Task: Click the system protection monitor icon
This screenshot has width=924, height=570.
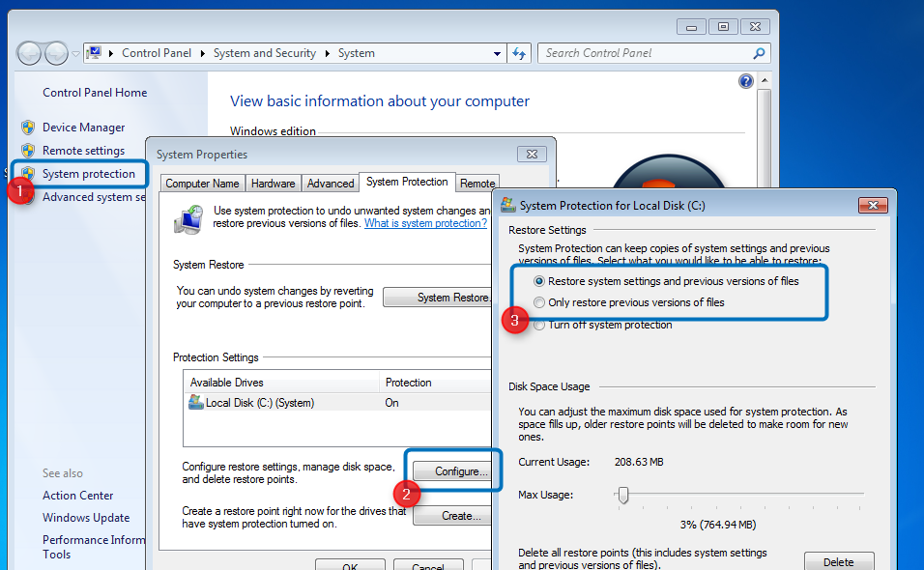Action: (x=189, y=219)
